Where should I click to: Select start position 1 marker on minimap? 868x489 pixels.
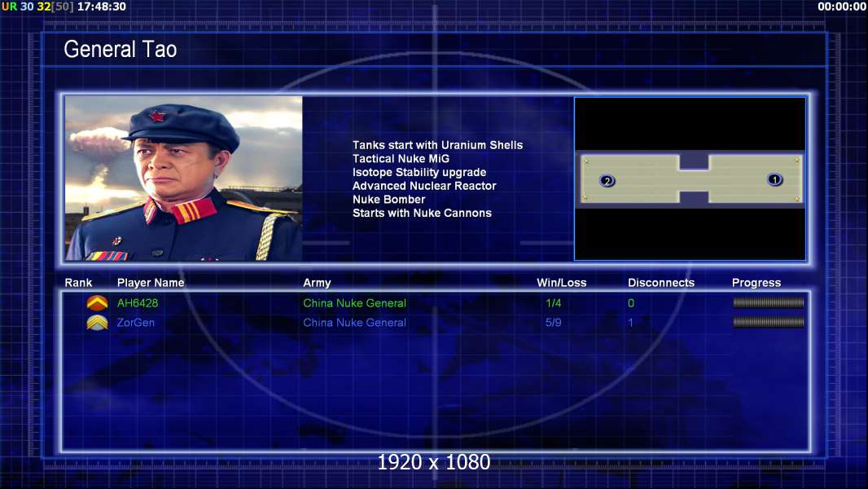[774, 179]
